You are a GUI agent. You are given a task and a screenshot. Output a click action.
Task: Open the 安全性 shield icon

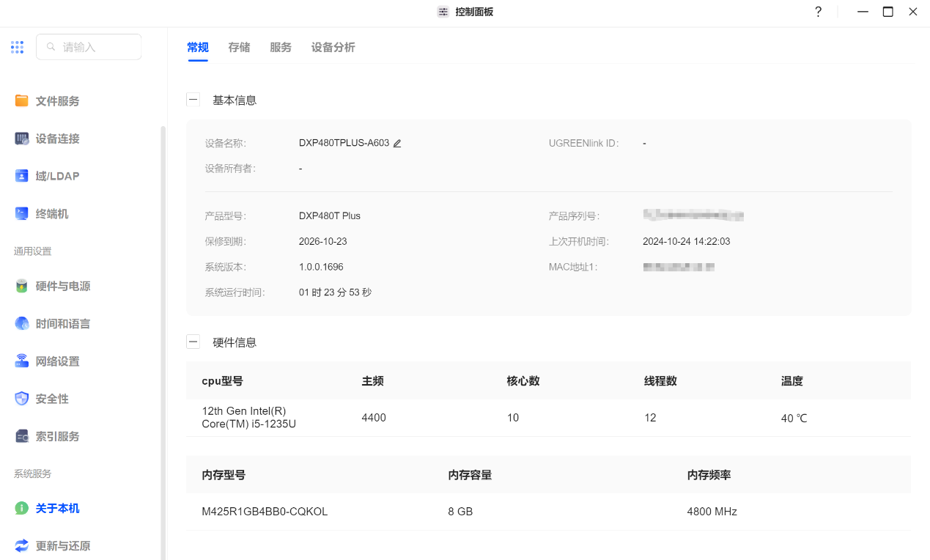pyautogui.click(x=22, y=399)
